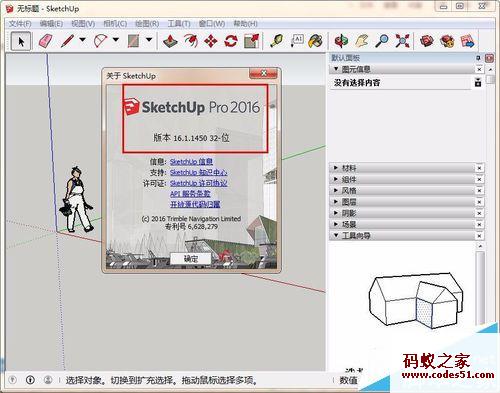Activate the Pan hand tool

click(362, 41)
